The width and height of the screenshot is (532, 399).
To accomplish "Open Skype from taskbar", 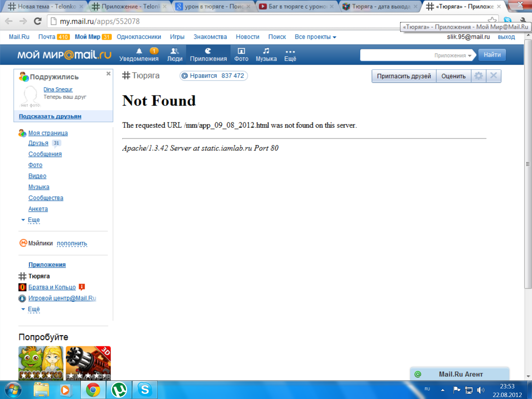I will [145, 390].
